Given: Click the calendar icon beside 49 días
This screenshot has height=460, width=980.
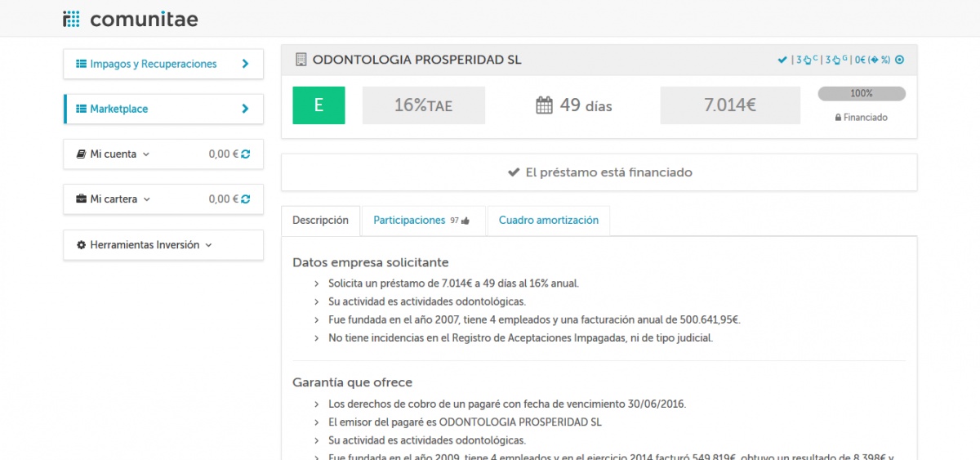Looking at the screenshot, I should pos(545,105).
